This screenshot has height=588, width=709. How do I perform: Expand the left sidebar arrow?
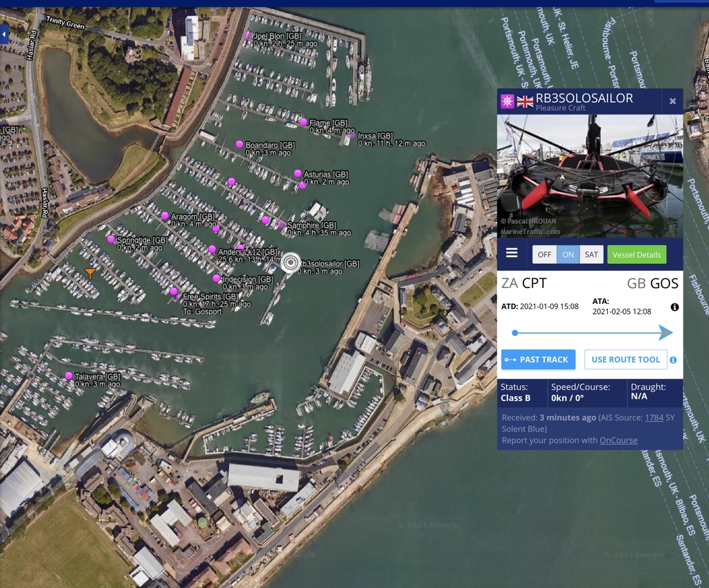pyautogui.click(x=4, y=35)
